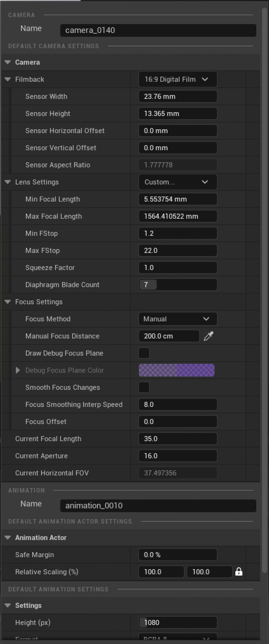
Task: Click the focus distance eyedropper picker
Action: (x=208, y=336)
